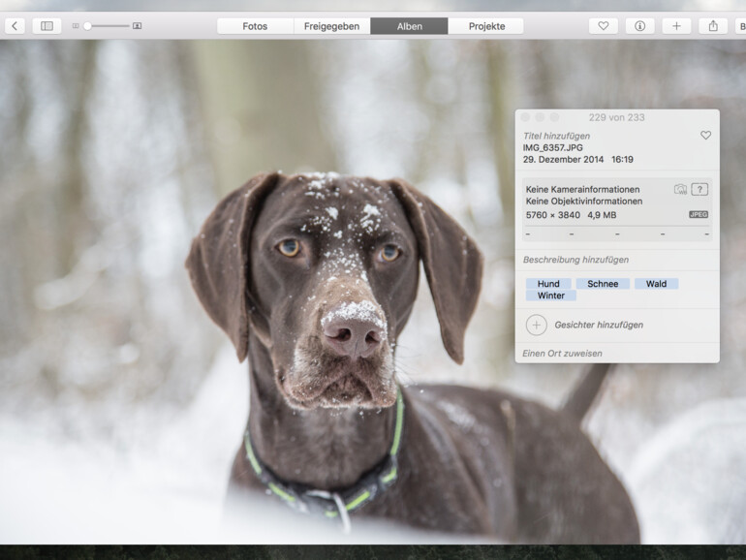Click the unknown camera question mark icon
The height and width of the screenshot is (560, 746).
pos(699,189)
